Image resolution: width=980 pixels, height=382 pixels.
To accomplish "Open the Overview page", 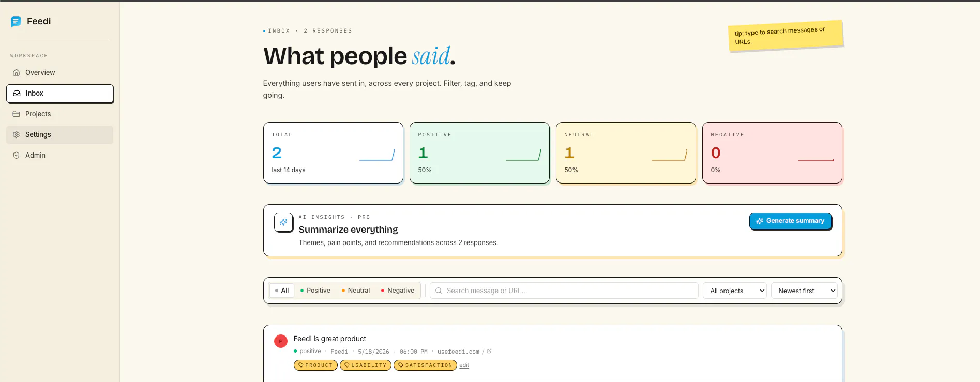I will point(60,73).
